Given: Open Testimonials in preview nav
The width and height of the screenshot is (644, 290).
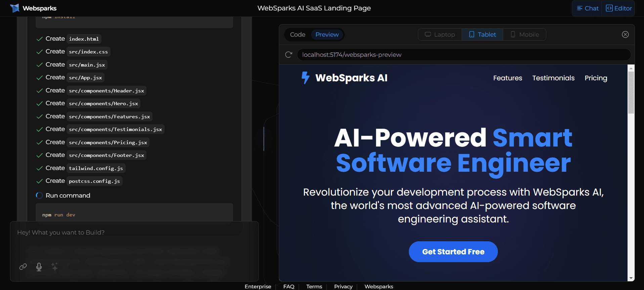Looking at the screenshot, I should pyautogui.click(x=553, y=78).
